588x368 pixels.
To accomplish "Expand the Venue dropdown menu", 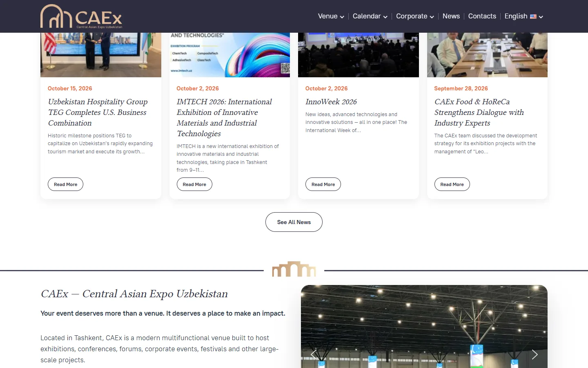I will [x=331, y=16].
